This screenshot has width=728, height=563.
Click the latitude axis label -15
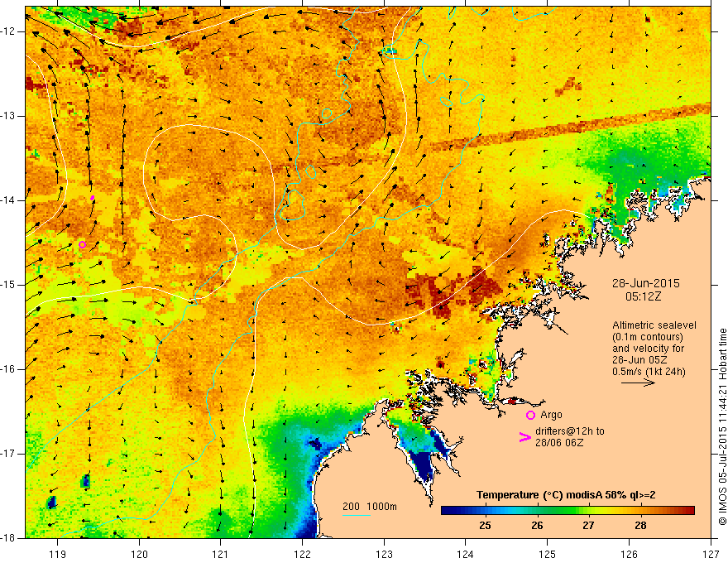(8, 284)
